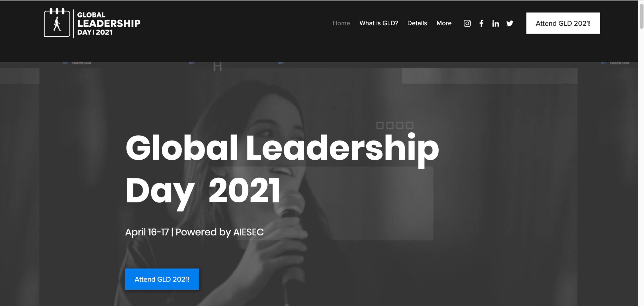The image size is (644, 306).
Task: Click the Global Leadership Day 2021 logo text
Action: (109, 23)
